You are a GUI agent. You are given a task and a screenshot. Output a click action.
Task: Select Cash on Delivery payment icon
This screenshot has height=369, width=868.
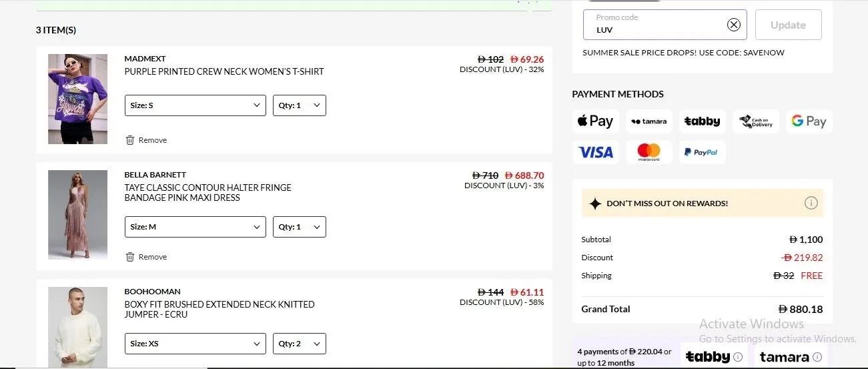pyautogui.click(x=755, y=121)
